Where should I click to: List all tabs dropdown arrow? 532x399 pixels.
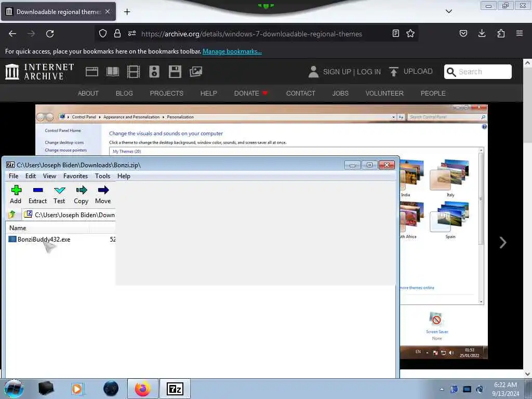click(448, 11)
